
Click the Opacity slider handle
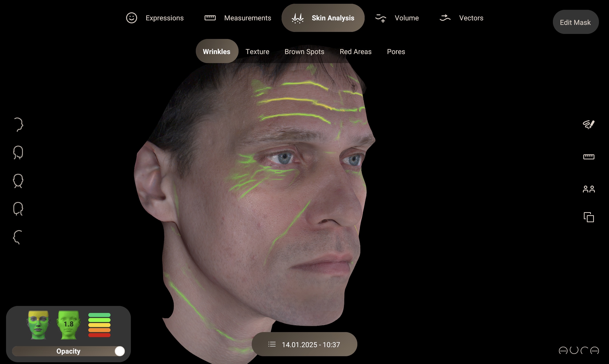[x=120, y=351]
